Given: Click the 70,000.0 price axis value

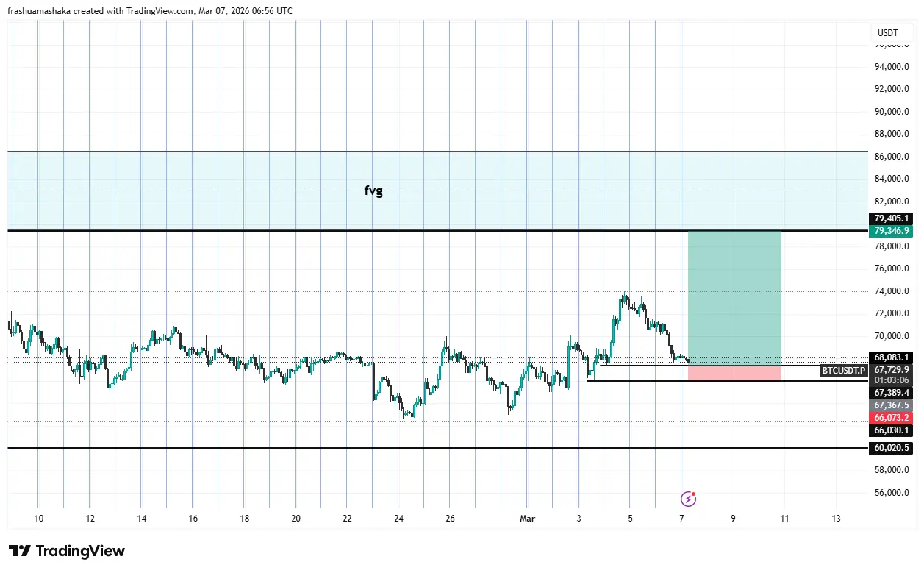Looking at the screenshot, I should point(892,336).
